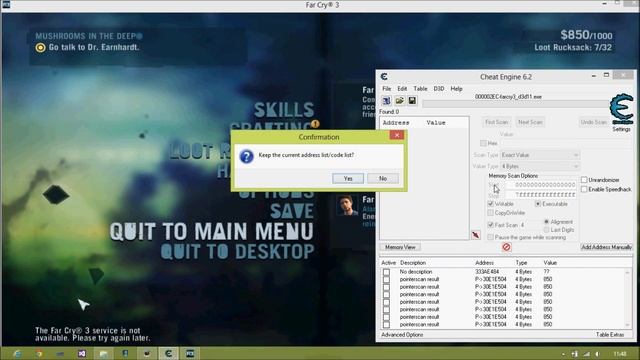Click the address table scrollbar
This screenshot has height=360, width=640.
[629, 298]
